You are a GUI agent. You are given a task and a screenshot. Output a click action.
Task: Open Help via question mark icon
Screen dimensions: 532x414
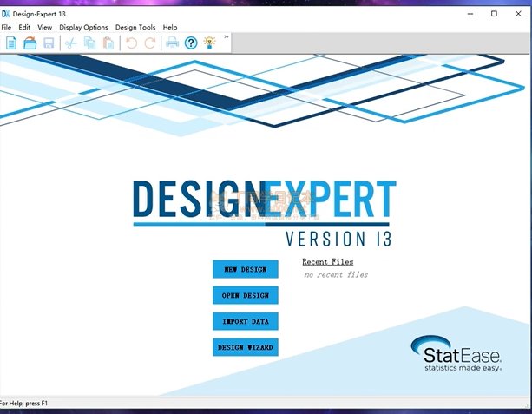click(x=191, y=43)
